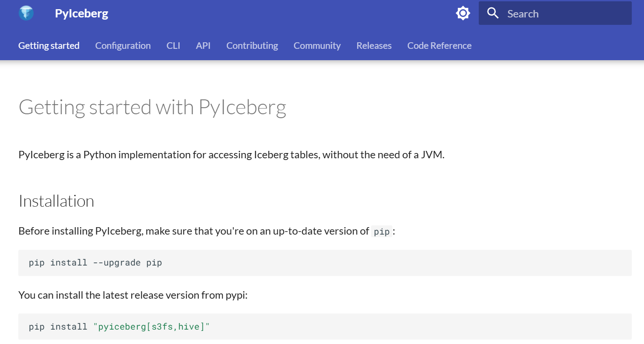Viewport: 644px width, 344px height.
Task: Select the green quoted package string in code
Action: point(152,326)
